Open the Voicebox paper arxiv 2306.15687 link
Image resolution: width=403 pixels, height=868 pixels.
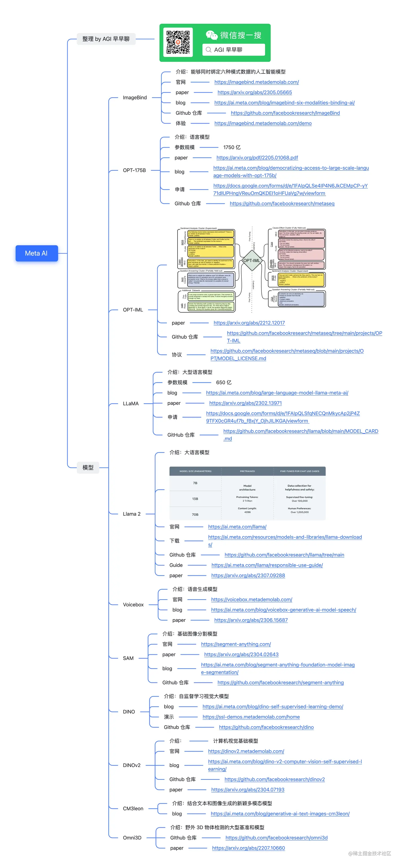[x=251, y=620]
